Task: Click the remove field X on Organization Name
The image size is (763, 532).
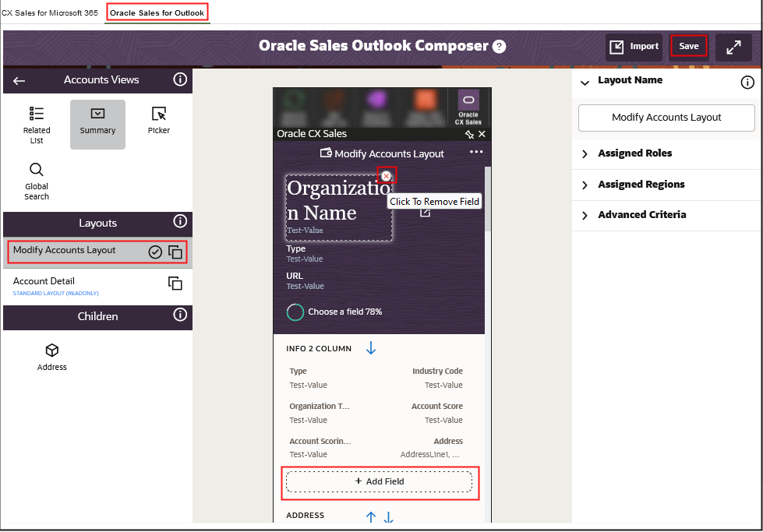Action: click(387, 175)
